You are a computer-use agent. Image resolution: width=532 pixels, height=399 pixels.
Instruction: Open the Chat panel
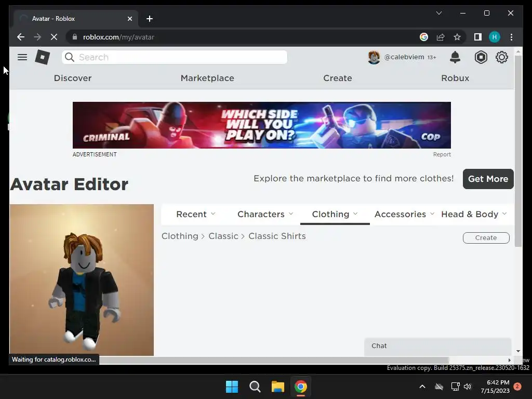coord(437,346)
